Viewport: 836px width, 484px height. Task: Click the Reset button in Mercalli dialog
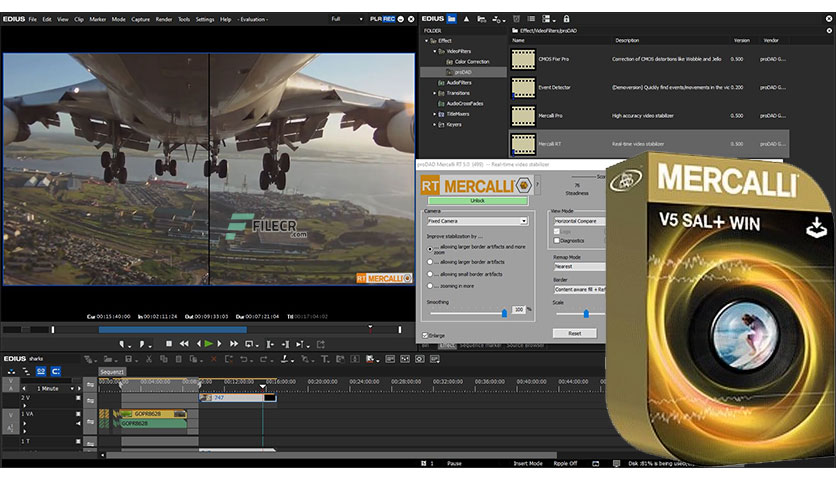tap(575, 333)
